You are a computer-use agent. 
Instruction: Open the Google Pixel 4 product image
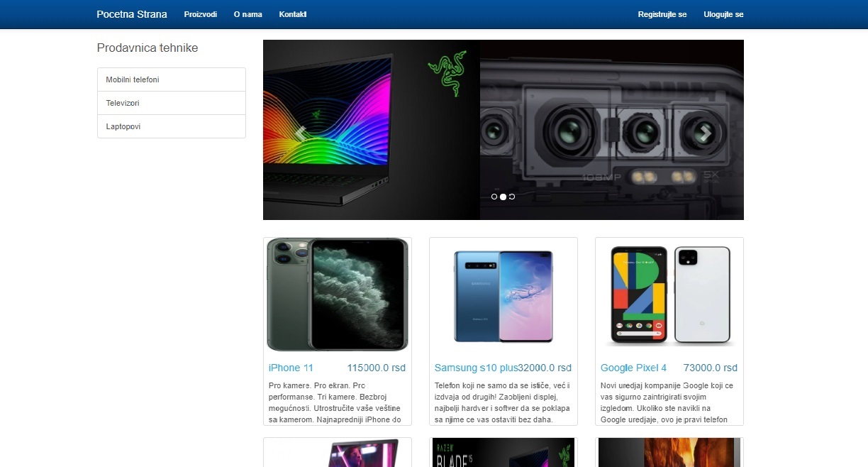pos(669,295)
